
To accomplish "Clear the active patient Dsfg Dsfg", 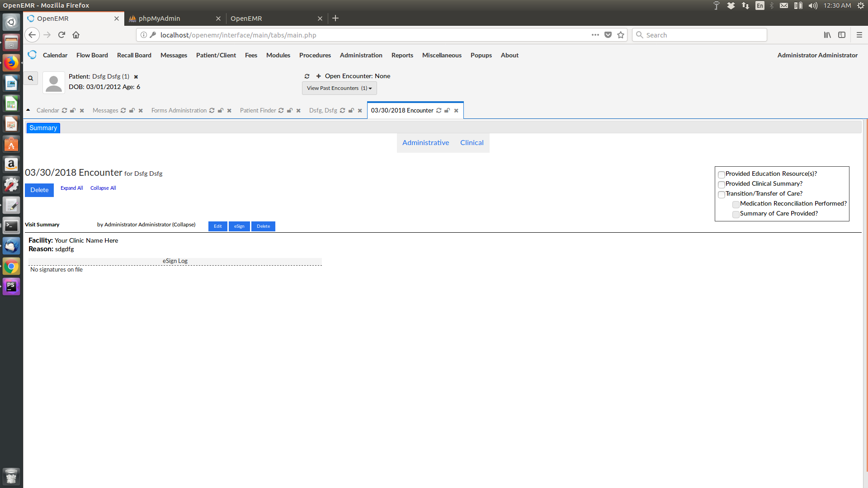I will pyautogui.click(x=136, y=77).
